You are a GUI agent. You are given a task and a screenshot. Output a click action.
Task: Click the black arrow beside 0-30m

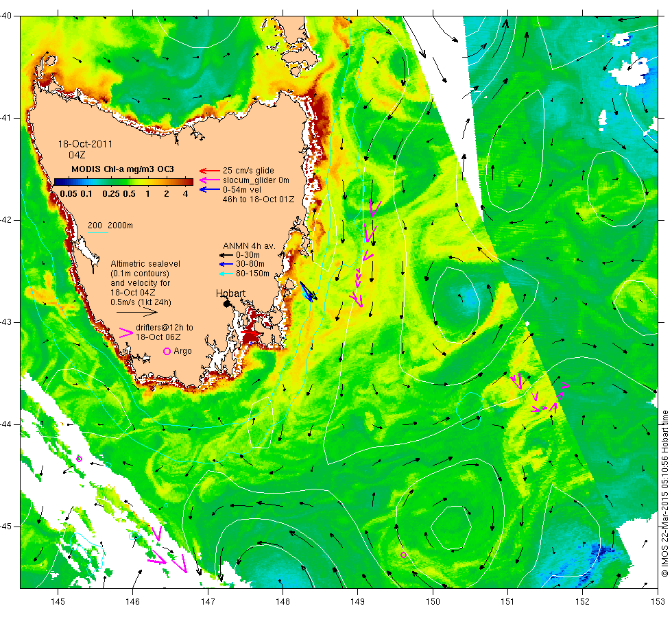226,255
